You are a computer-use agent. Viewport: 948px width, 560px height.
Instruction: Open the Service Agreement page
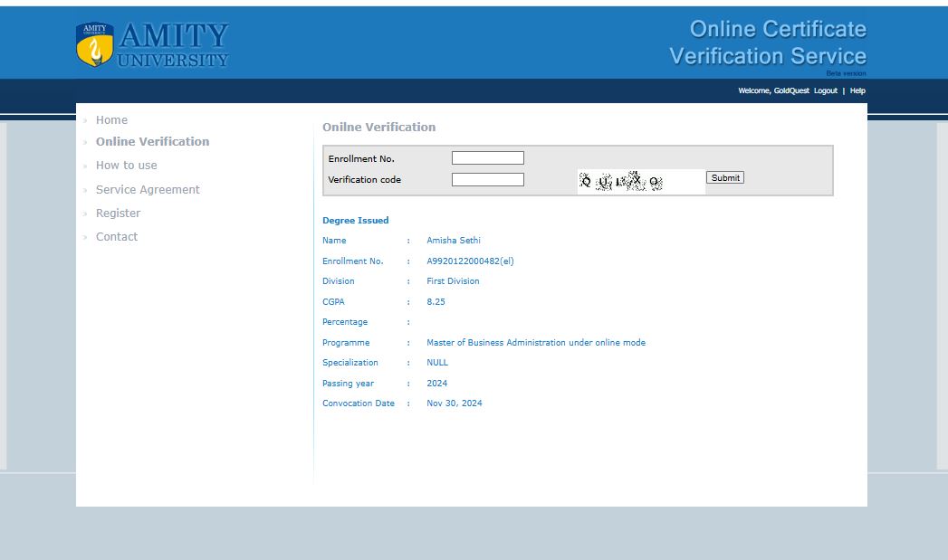[148, 190]
